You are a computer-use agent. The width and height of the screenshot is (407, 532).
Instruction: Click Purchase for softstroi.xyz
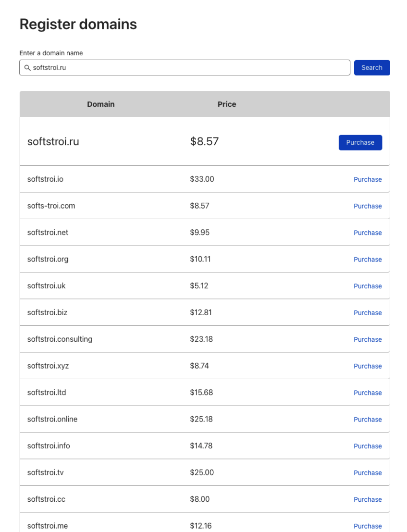(368, 366)
